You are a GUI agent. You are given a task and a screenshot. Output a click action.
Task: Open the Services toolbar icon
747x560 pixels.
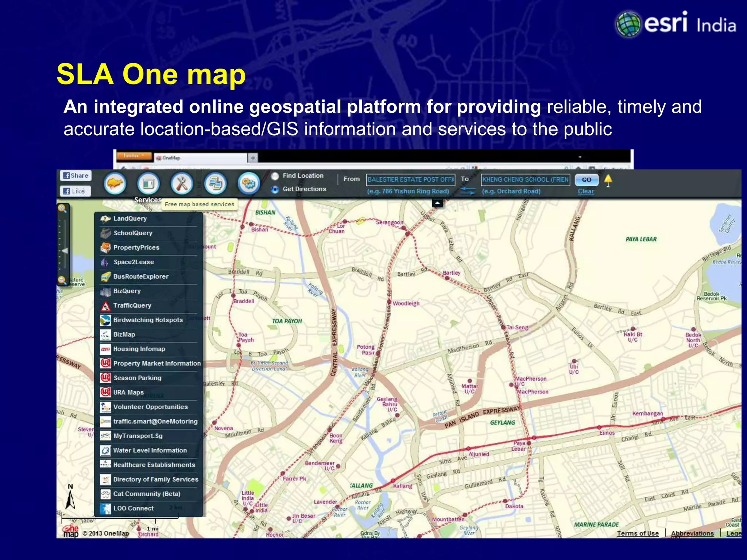tap(148, 183)
